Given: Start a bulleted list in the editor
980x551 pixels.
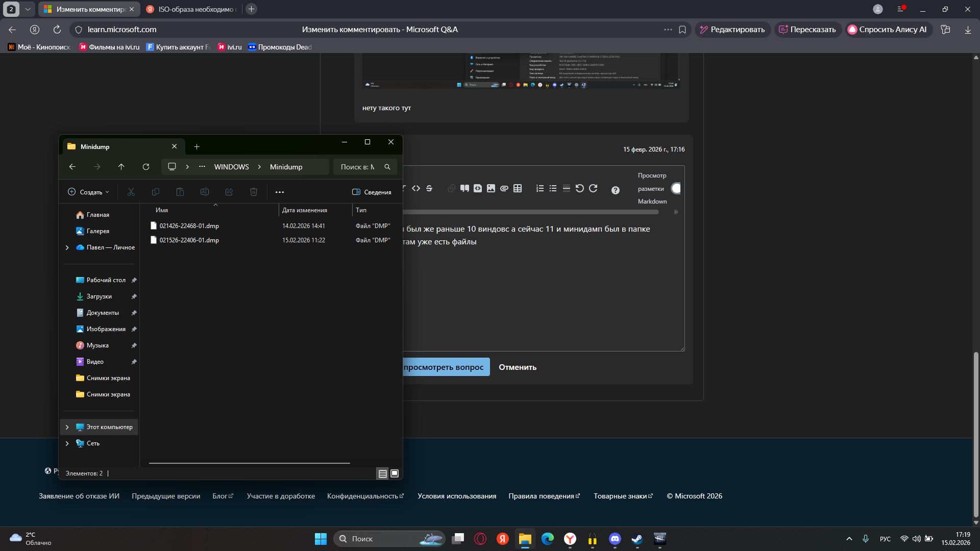Looking at the screenshot, I should pyautogui.click(x=553, y=188).
